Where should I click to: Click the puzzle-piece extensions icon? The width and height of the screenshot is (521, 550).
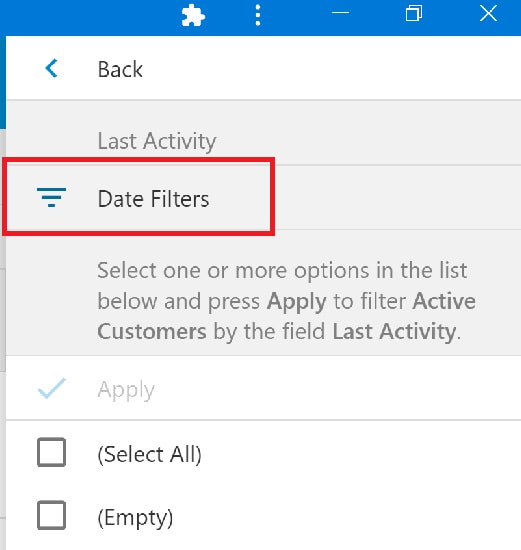[193, 16]
